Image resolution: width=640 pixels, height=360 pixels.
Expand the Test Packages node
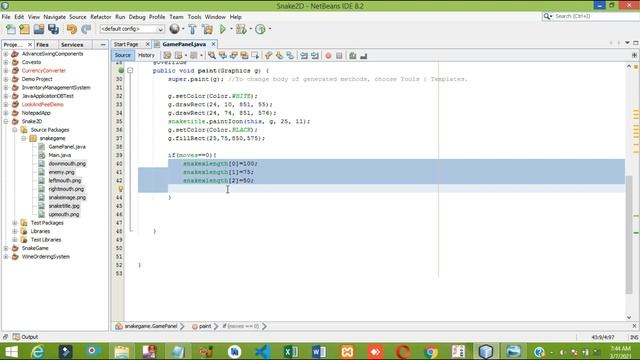[15, 223]
